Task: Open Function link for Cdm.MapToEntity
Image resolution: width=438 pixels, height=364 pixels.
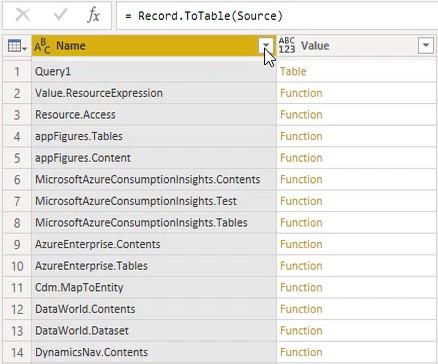Action: coord(301,287)
